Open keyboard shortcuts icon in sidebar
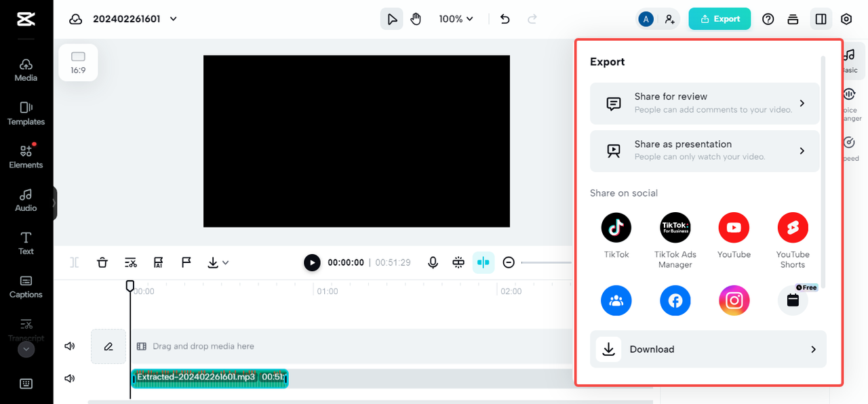This screenshot has width=868, height=404. click(26, 384)
